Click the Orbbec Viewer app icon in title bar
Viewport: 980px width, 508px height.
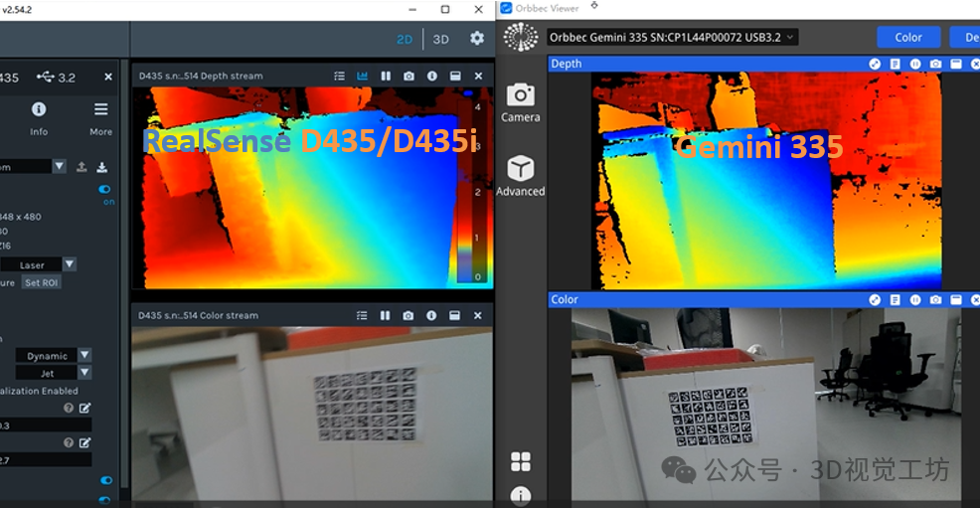tap(506, 8)
